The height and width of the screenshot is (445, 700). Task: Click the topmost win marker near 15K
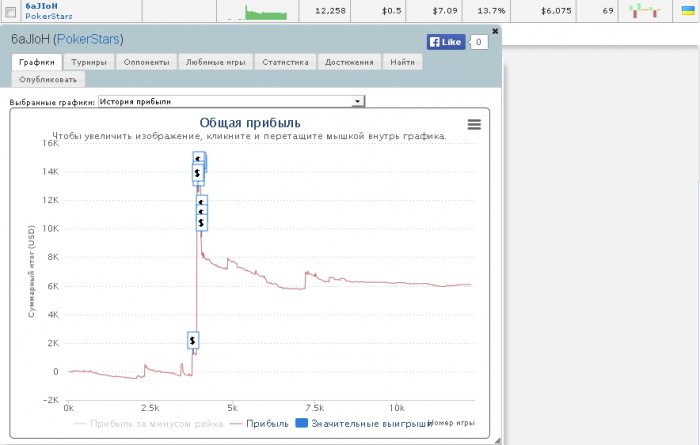(x=199, y=158)
